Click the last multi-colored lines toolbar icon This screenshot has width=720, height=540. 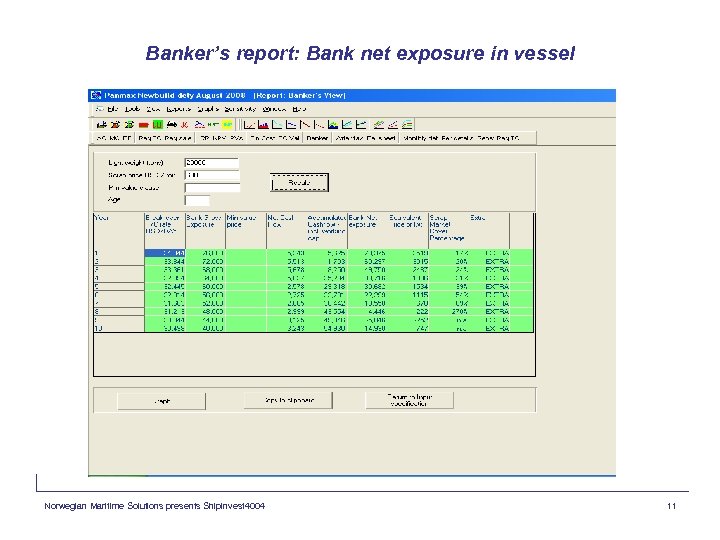[x=407, y=124]
